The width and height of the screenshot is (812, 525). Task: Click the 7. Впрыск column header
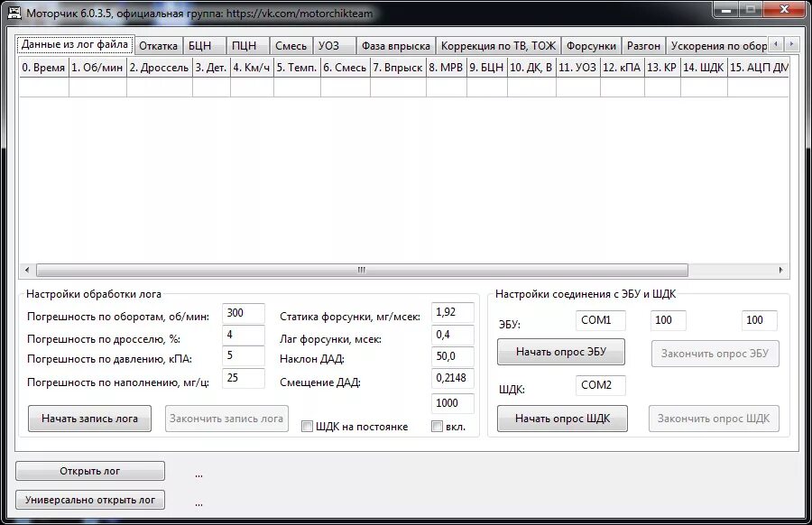[x=398, y=68]
